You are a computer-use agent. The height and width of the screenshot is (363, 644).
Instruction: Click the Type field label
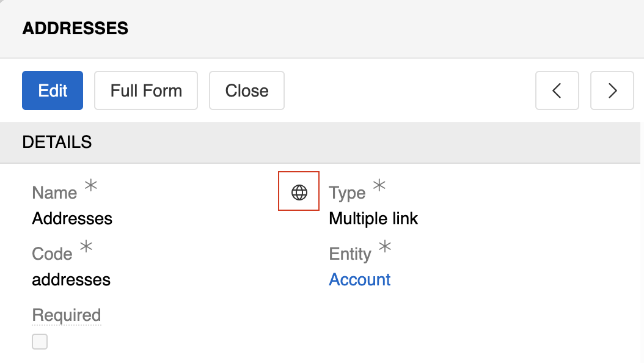click(x=347, y=193)
